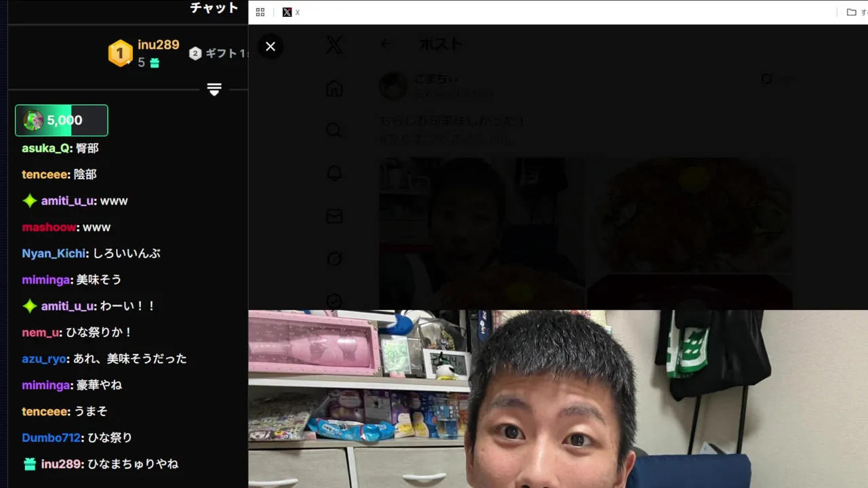Open the left selfie photo in post
The image size is (868, 488).
[x=481, y=233]
